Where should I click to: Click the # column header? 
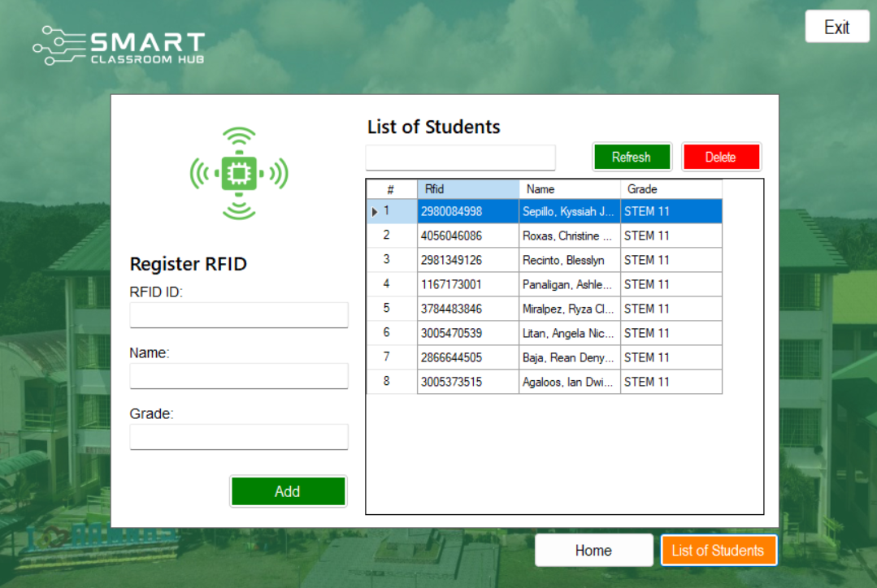[x=392, y=189]
